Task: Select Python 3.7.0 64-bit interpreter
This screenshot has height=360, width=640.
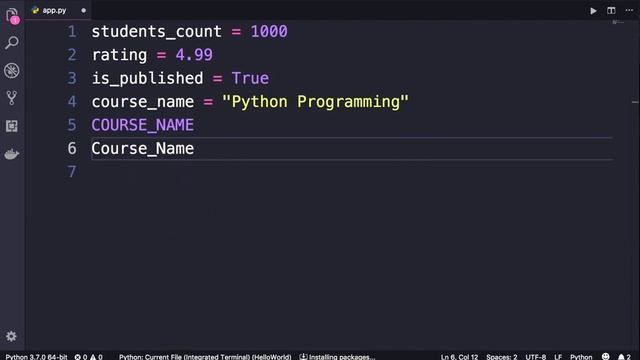Action: pos(36,357)
